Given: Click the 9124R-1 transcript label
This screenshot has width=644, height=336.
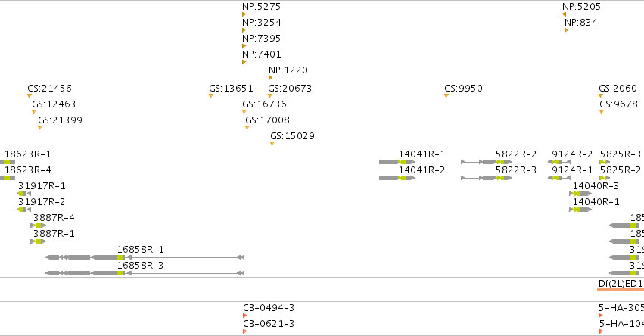Looking at the screenshot, I should tap(572, 170).
